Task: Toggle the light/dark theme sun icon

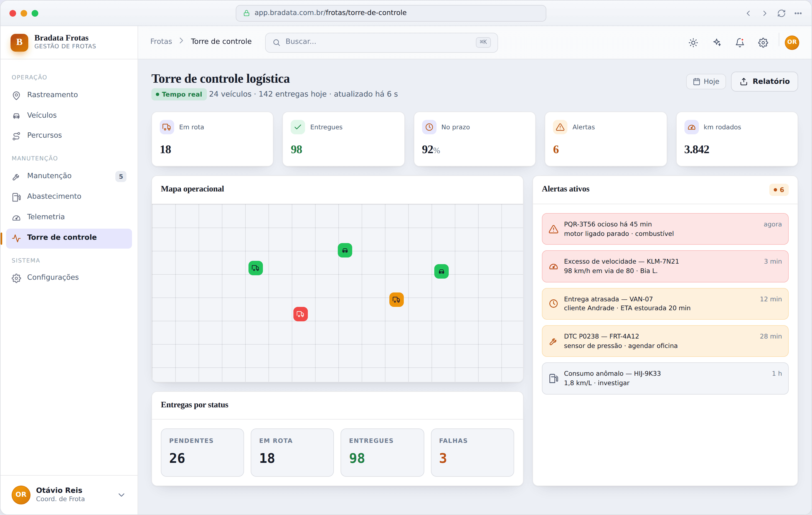Action: pos(693,42)
